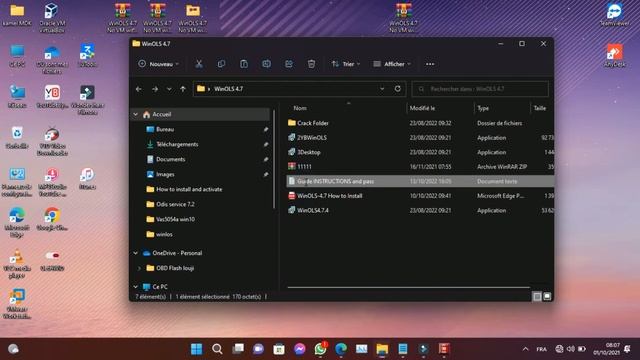Click the Cut scissors icon in toolbar
This screenshot has height=360, width=640.
pyautogui.click(x=199, y=64)
